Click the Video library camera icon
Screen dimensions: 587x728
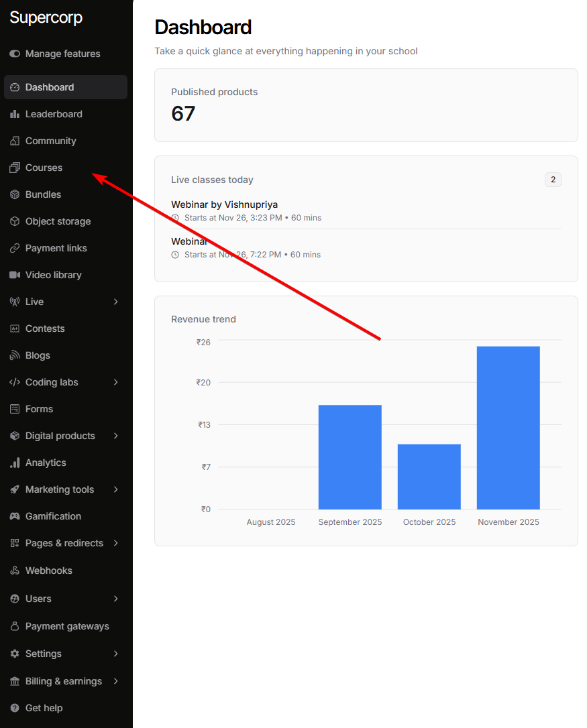tap(15, 275)
